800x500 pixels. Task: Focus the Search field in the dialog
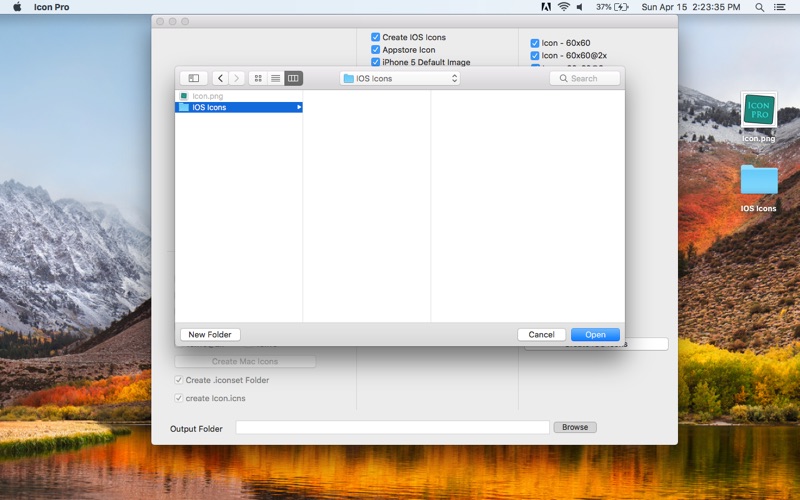tap(585, 78)
